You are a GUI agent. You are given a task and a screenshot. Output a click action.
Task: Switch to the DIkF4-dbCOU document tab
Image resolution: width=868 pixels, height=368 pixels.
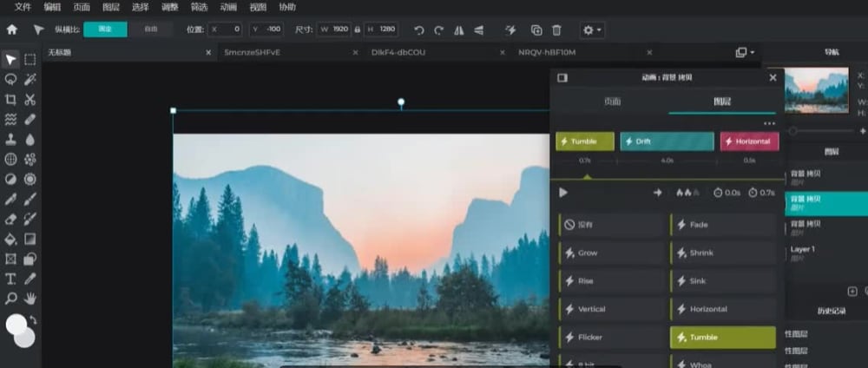398,53
